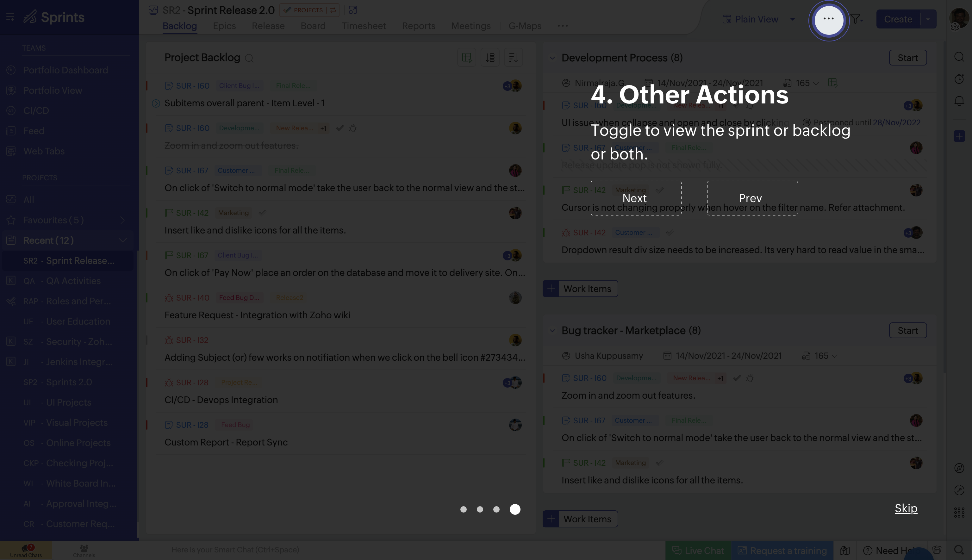Screen dimensions: 972x560
Task: Click Skip to exit the walkthrough
Action: (906, 508)
